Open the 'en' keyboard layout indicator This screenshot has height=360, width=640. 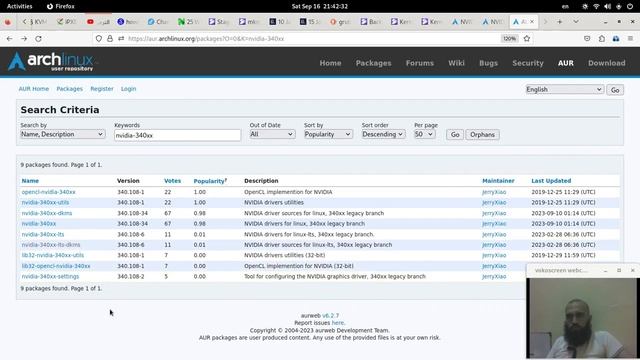pyautogui.click(x=565, y=6)
